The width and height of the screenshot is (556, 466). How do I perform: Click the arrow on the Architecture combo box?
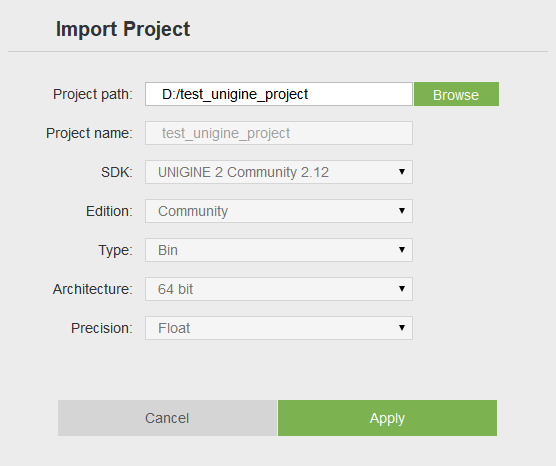[x=402, y=289]
